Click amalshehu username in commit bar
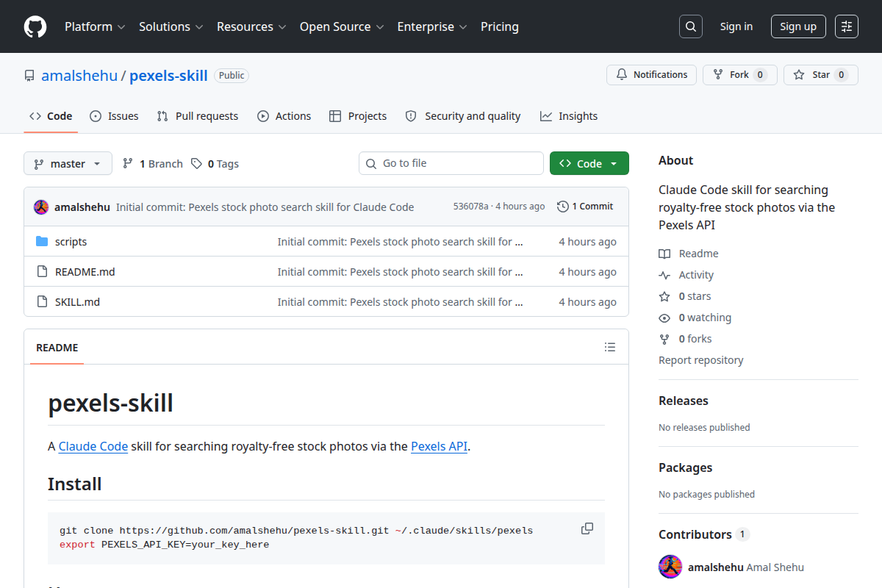882x588 pixels. (x=82, y=207)
